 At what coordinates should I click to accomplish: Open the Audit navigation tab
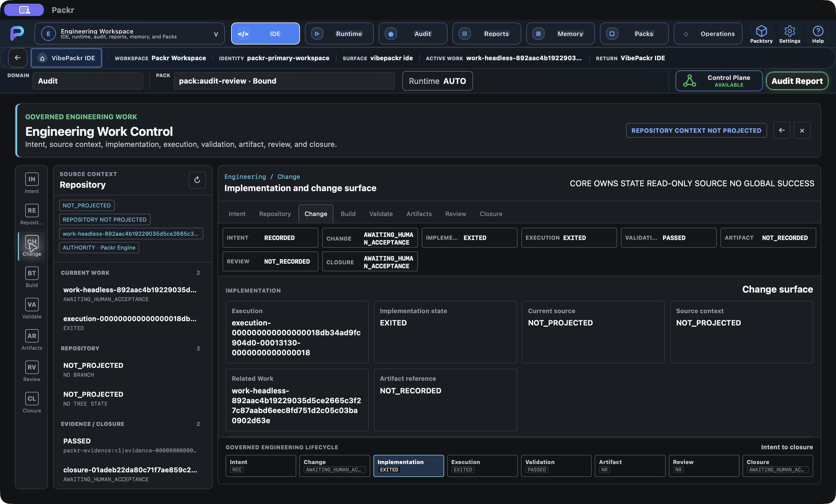(x=413, y=33)
